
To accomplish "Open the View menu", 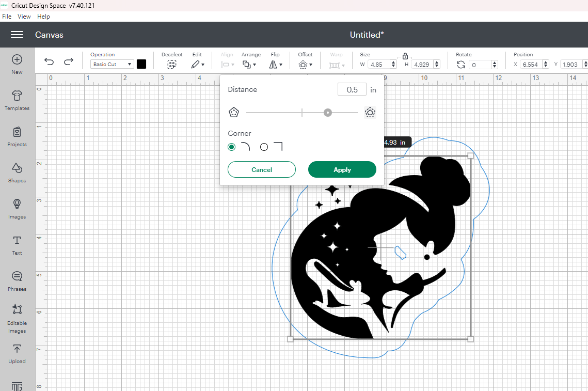I will 24,17.
